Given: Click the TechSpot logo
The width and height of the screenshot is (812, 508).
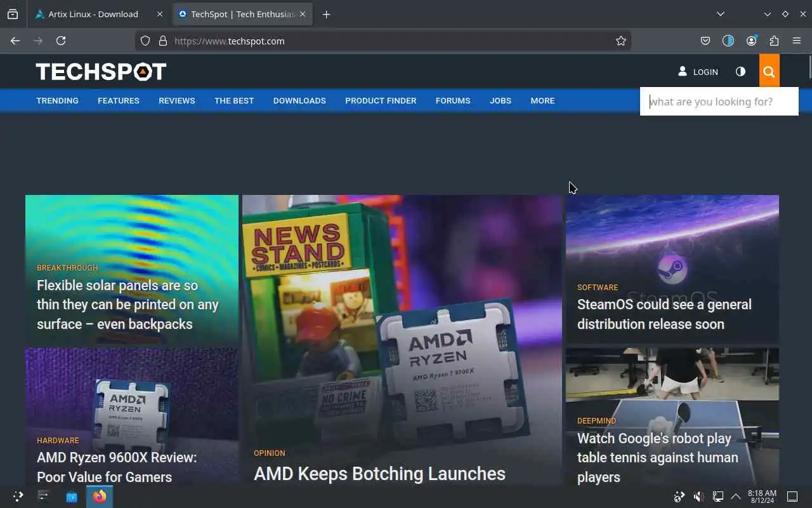Looking at the screenshot, I should coord(101,71).
